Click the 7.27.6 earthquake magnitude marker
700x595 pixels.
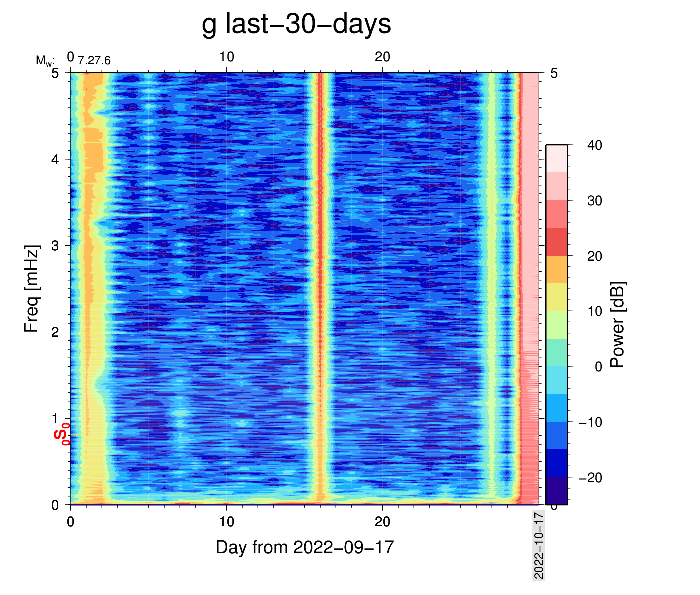coord(94,61)
